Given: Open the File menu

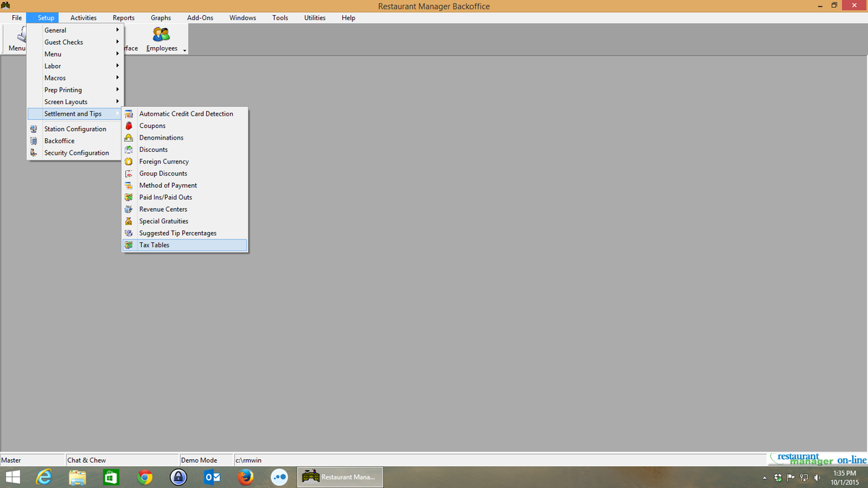Looking at the screenshot, I should click(x=16, y=17).
